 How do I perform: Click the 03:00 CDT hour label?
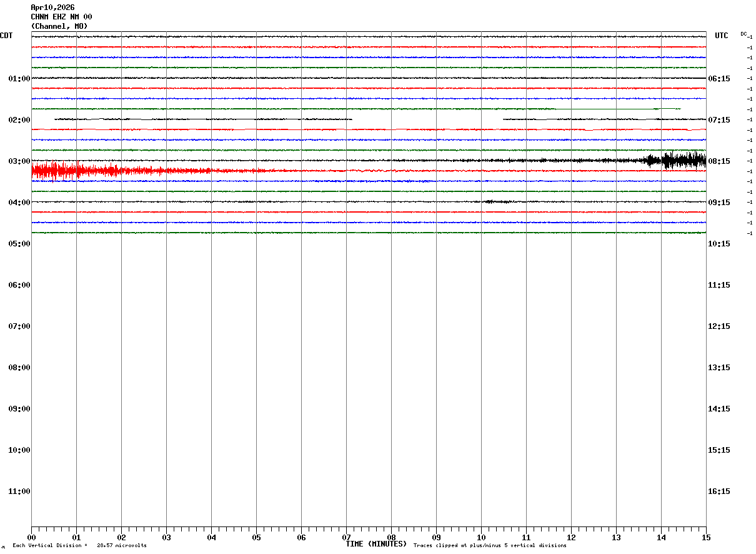(19, 161)
